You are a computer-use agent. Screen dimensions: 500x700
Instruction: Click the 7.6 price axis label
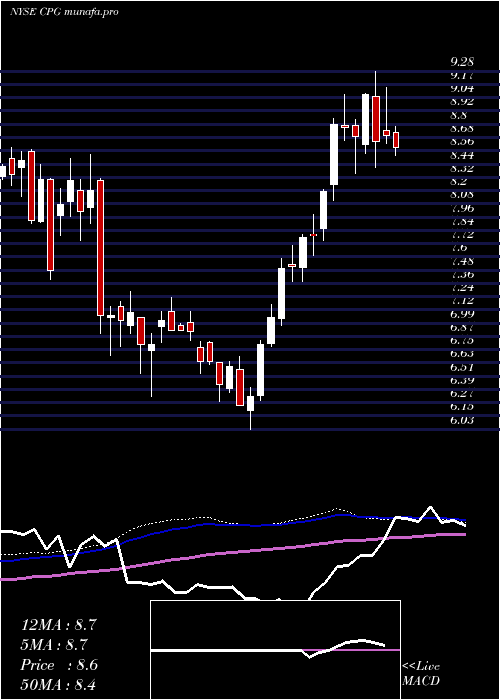[458, 248]
